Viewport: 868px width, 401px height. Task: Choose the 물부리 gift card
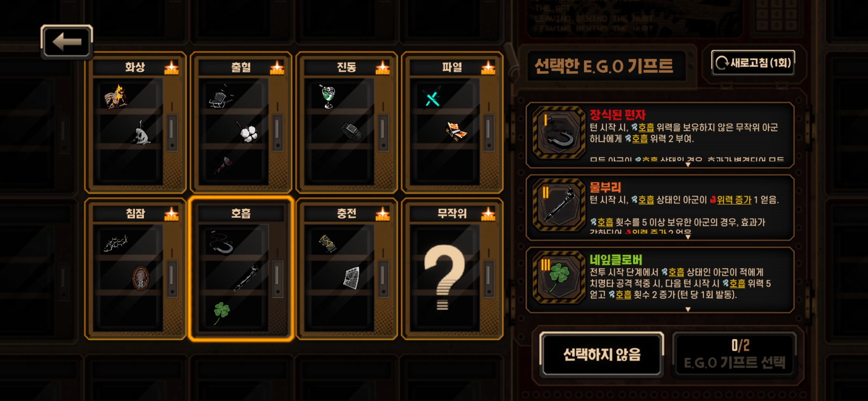[660, 208]
